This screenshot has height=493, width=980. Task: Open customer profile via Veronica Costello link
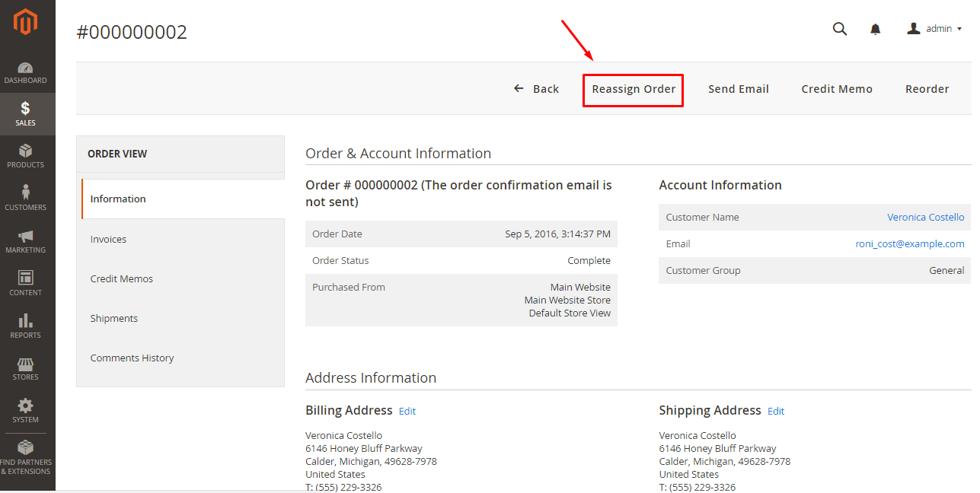925,217
